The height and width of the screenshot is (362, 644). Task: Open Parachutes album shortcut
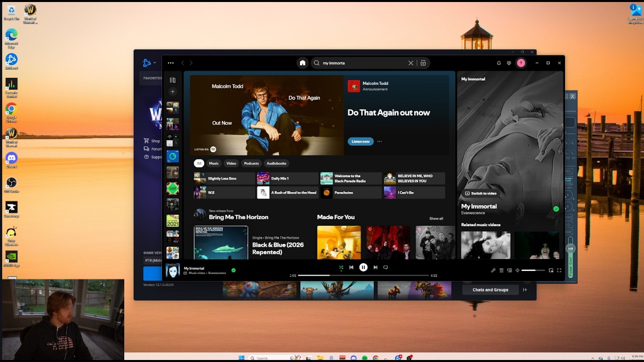(x=351, y=193)
